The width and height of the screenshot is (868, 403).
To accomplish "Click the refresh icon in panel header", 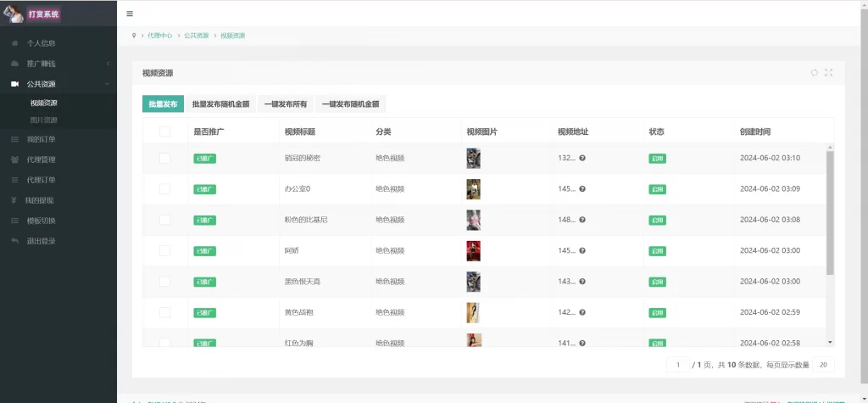I will coord(815,73).
